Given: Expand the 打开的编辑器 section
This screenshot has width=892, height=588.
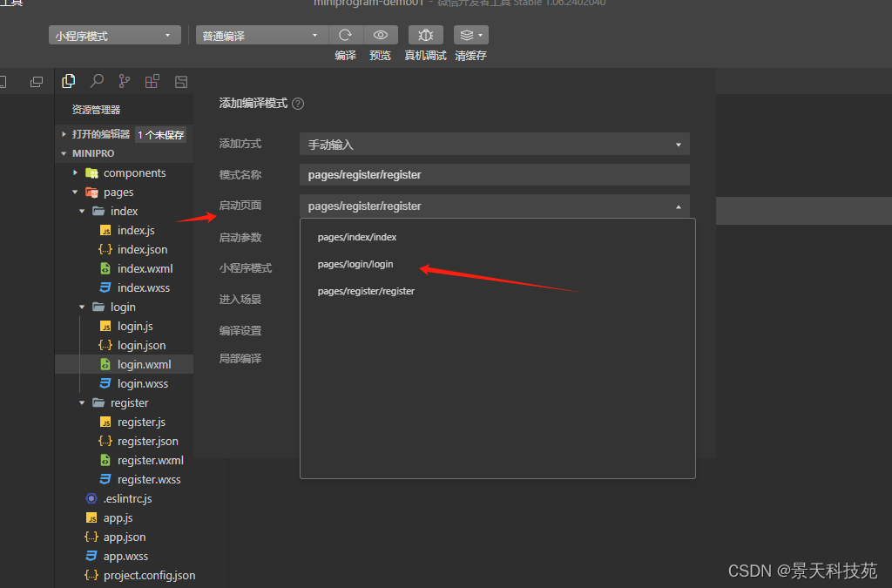Looking at the screenshot, I should coord(64,134).
